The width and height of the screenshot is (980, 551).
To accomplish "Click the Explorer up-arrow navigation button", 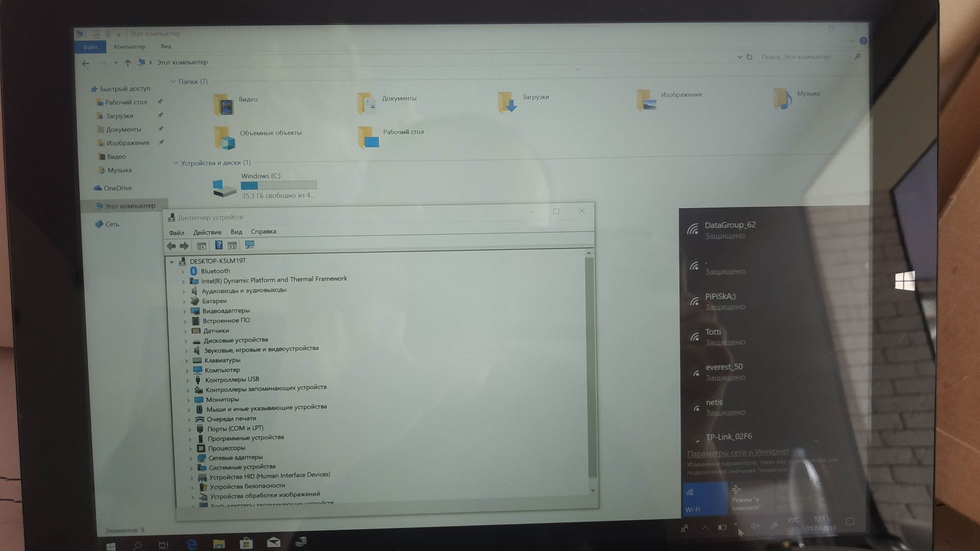I will (127, 63).
